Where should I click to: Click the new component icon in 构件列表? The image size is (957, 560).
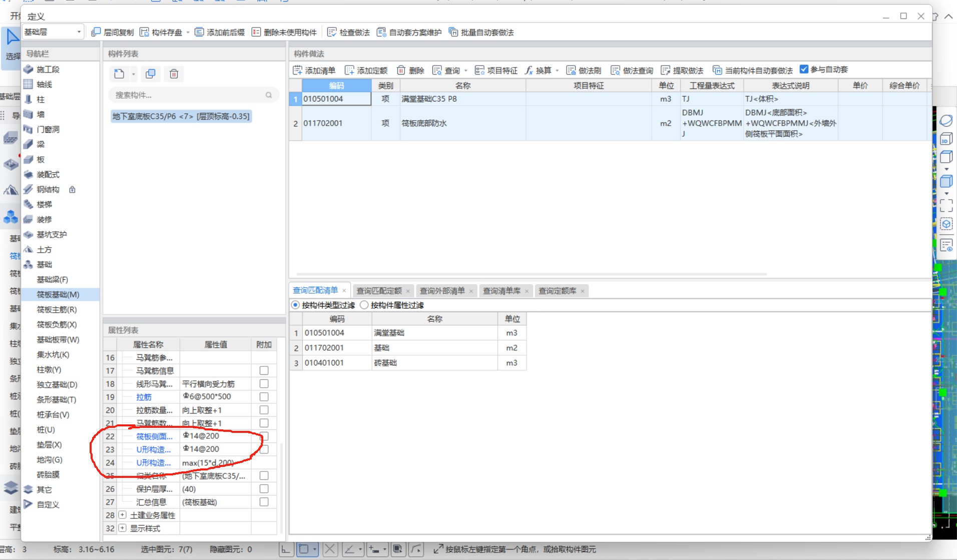click(x=119, y=74)
